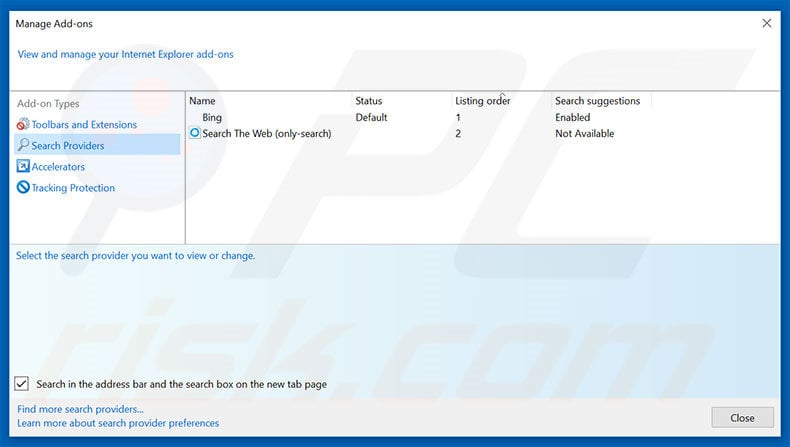790x447 pixels.
Task: Click View and manage your add-ons heading
Action: pos(125,54)
